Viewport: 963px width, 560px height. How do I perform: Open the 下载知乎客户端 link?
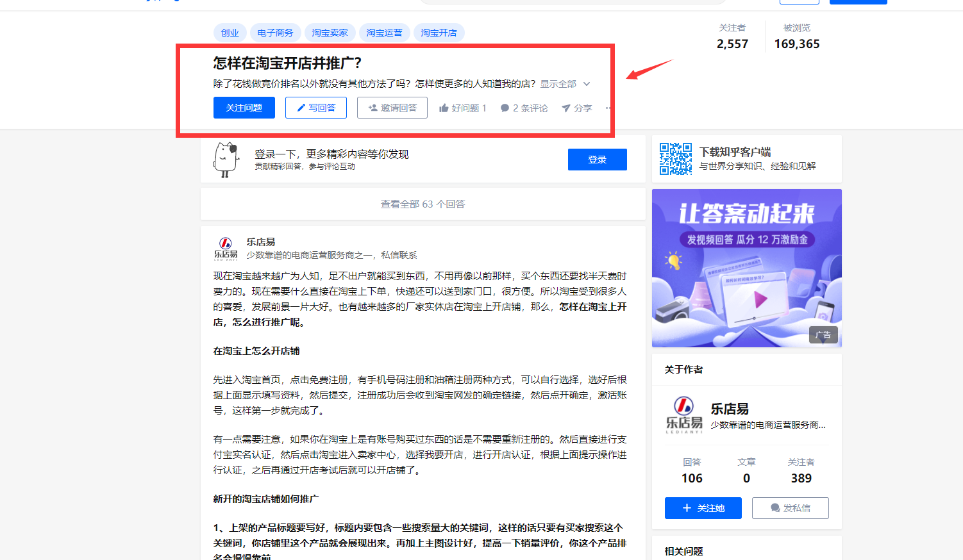(x=735, y=152)
